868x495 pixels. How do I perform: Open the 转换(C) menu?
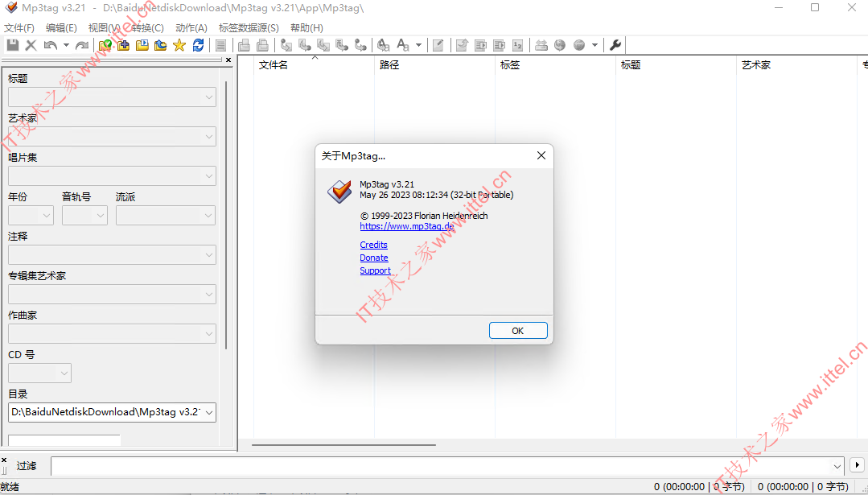(148, 27)
